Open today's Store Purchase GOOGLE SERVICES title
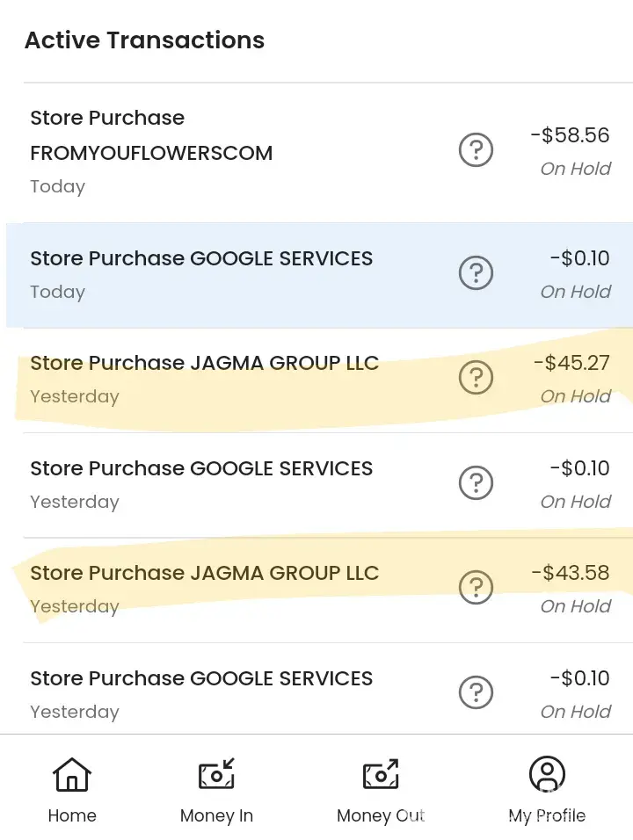The height and width of the screenshot is (840, 633). coord(201,258)
